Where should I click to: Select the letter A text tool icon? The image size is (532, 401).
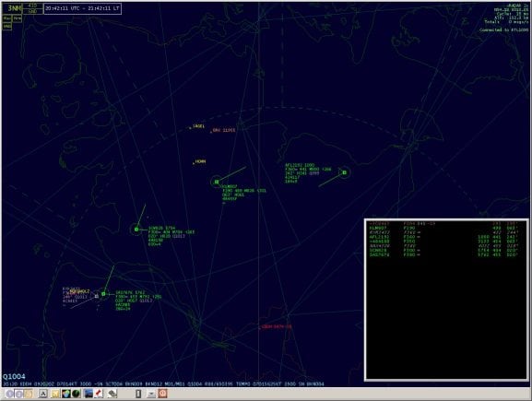click(x=42, y=394)
